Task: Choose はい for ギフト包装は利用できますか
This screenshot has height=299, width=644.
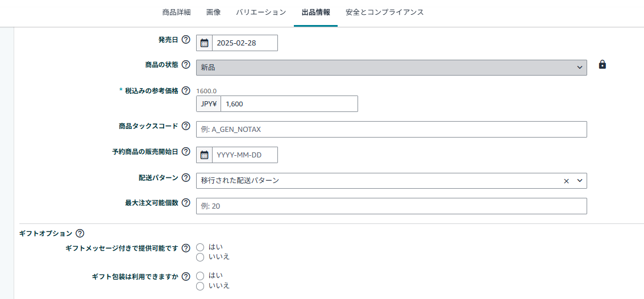Action: pos(200,276)
